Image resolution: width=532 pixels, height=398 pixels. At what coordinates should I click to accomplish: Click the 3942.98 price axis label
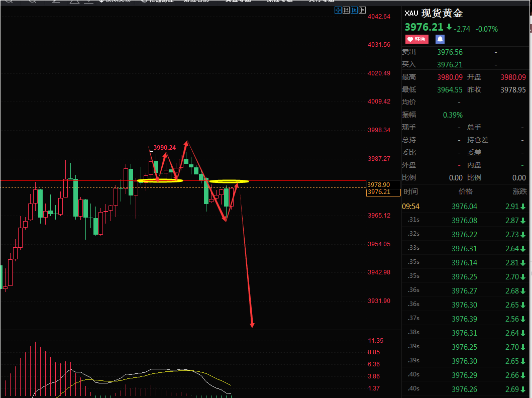tap(379, 272)
